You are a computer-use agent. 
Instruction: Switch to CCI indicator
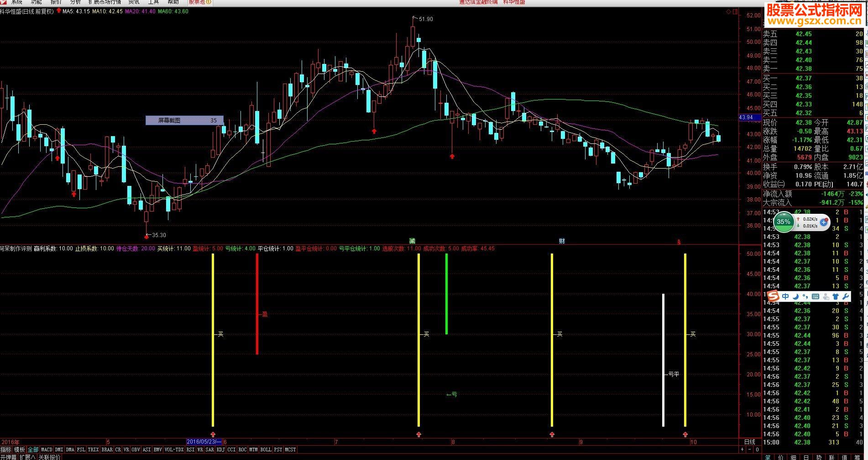pos(232,449)
